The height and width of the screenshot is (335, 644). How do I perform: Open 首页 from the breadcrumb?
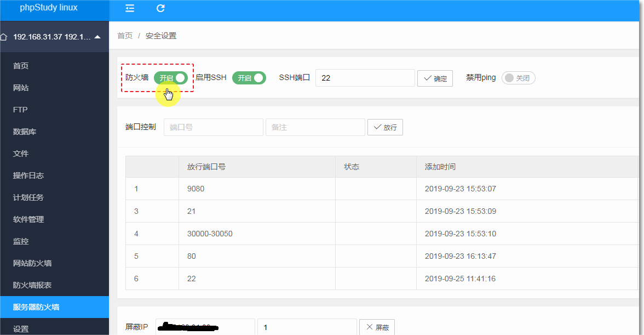[124, 35]
